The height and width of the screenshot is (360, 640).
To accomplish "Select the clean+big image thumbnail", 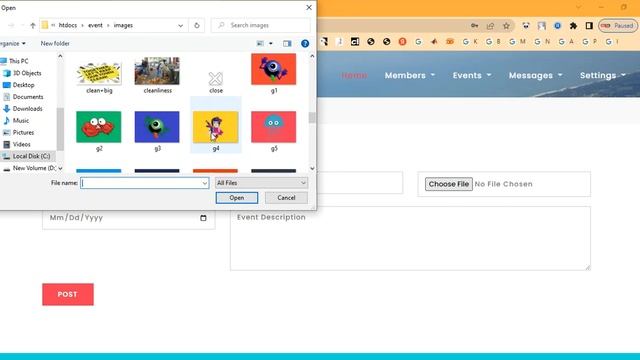I will 99,74.
